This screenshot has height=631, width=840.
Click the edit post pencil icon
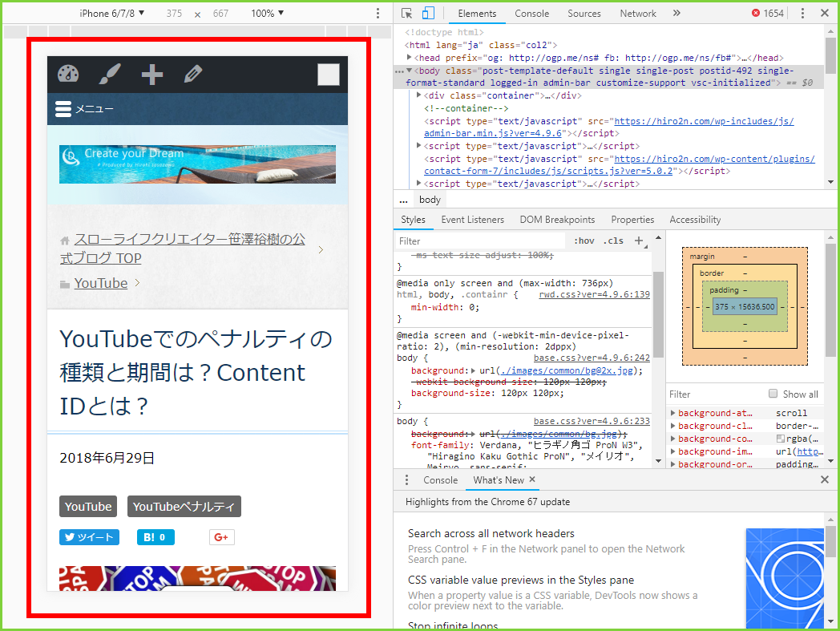193,74
